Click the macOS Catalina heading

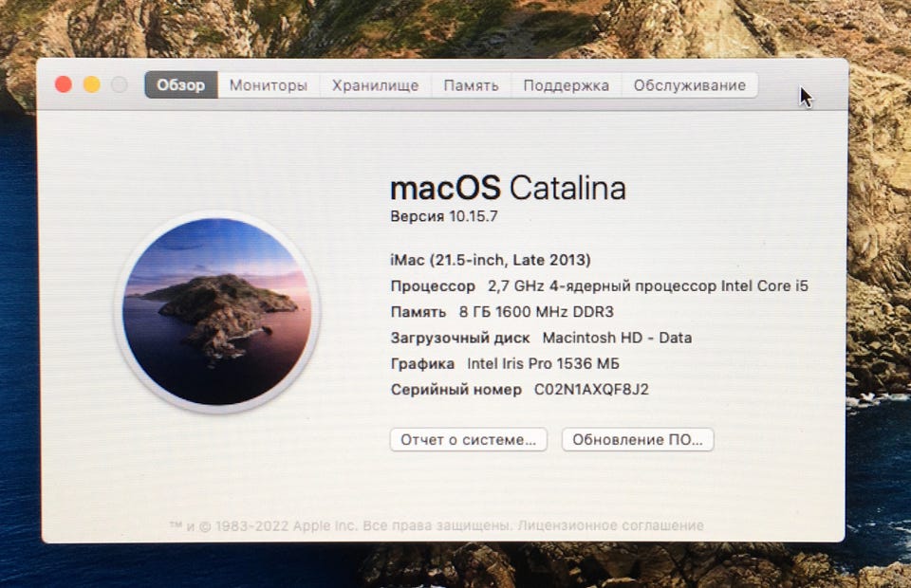[x=508, y=188]
